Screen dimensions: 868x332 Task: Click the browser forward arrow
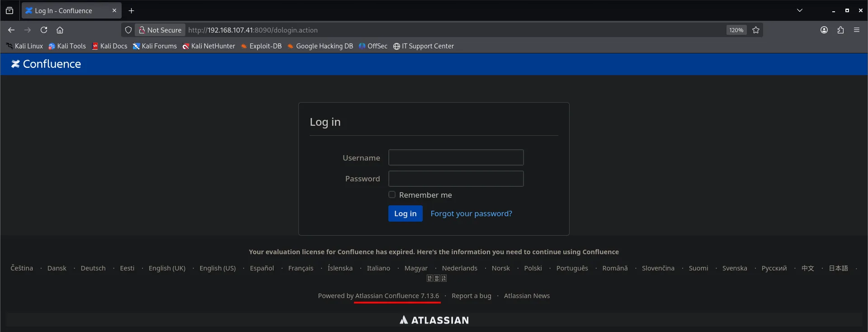[x=28, y=30]
